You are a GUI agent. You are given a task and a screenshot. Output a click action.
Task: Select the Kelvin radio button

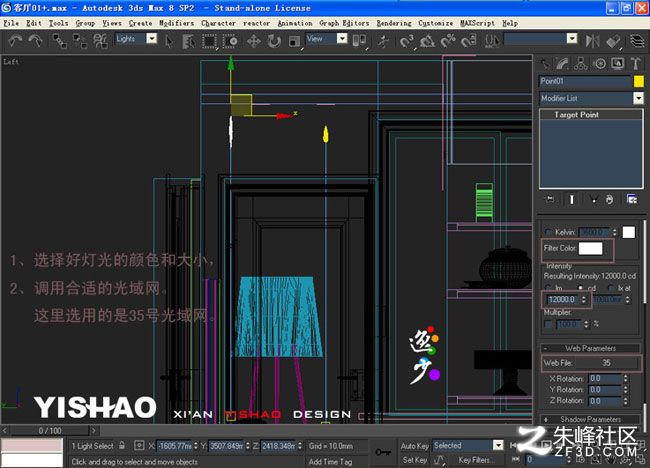[548, 232]
